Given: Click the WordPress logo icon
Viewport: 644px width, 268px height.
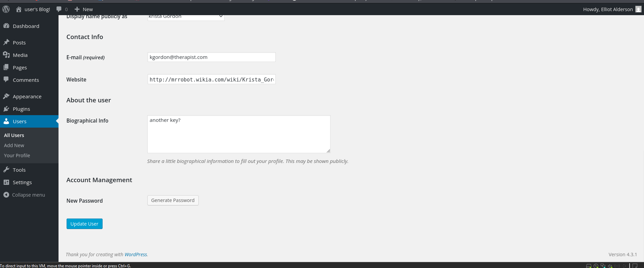Looking at the screenshot, I should pyautogui.click(x=6, y=9).
